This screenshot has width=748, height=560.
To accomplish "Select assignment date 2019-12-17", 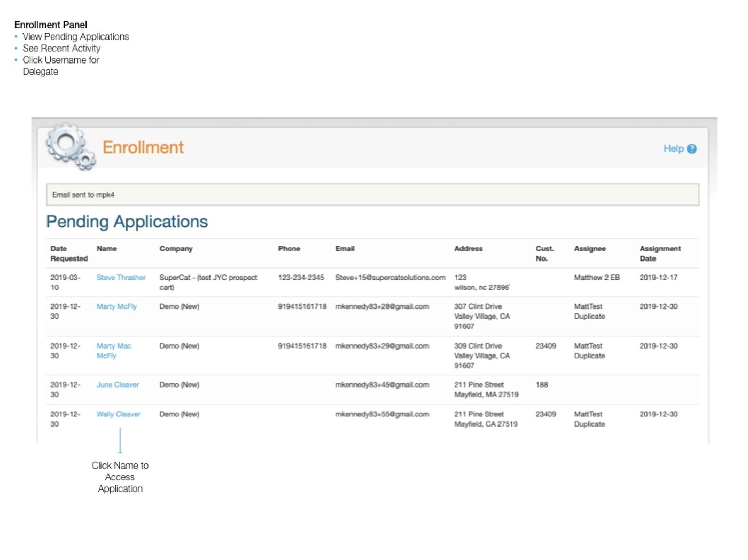I will tap(658, 278).
